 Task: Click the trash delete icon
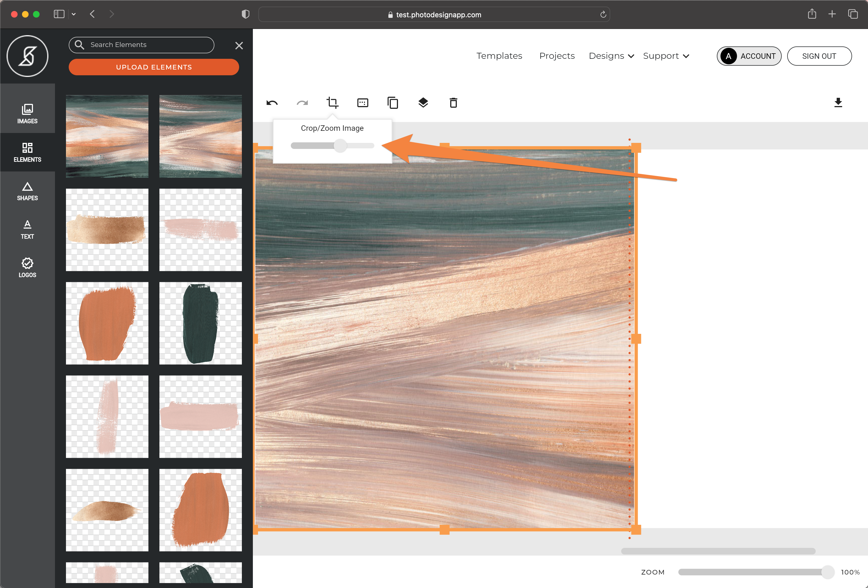[x=454, y=103]
